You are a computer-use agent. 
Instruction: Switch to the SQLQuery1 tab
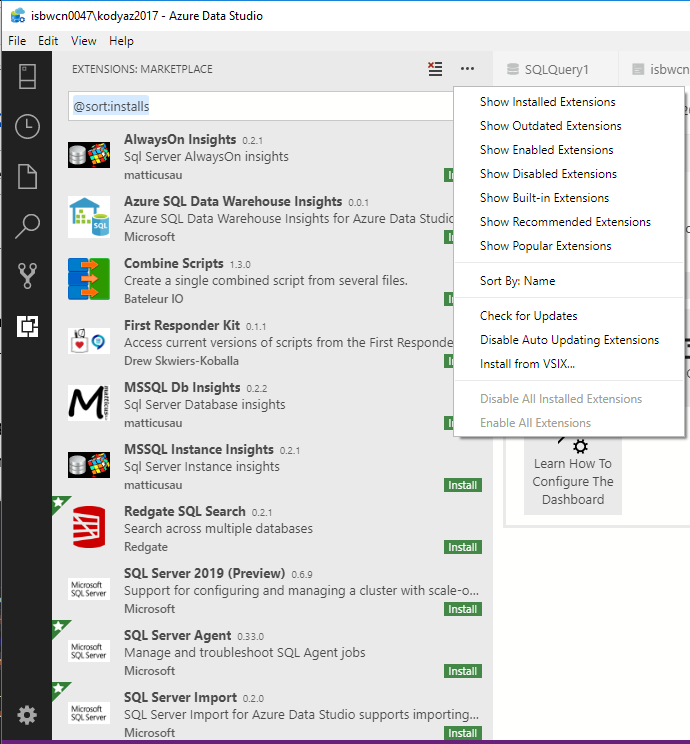(x=555, y=69)
